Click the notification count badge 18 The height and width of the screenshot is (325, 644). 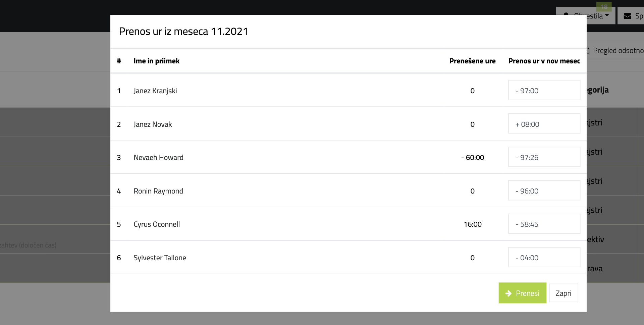point(604,6)
